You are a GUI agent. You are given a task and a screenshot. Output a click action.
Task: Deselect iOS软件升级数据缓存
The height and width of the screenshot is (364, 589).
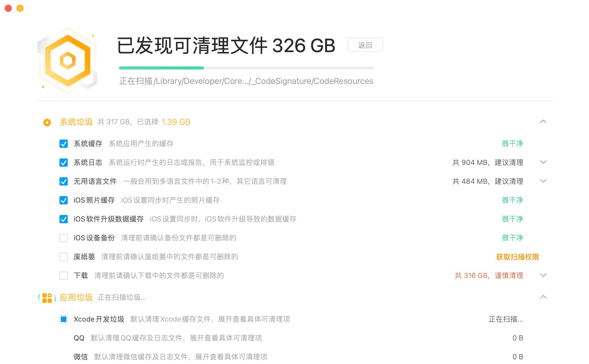click(x=64, y=219)
